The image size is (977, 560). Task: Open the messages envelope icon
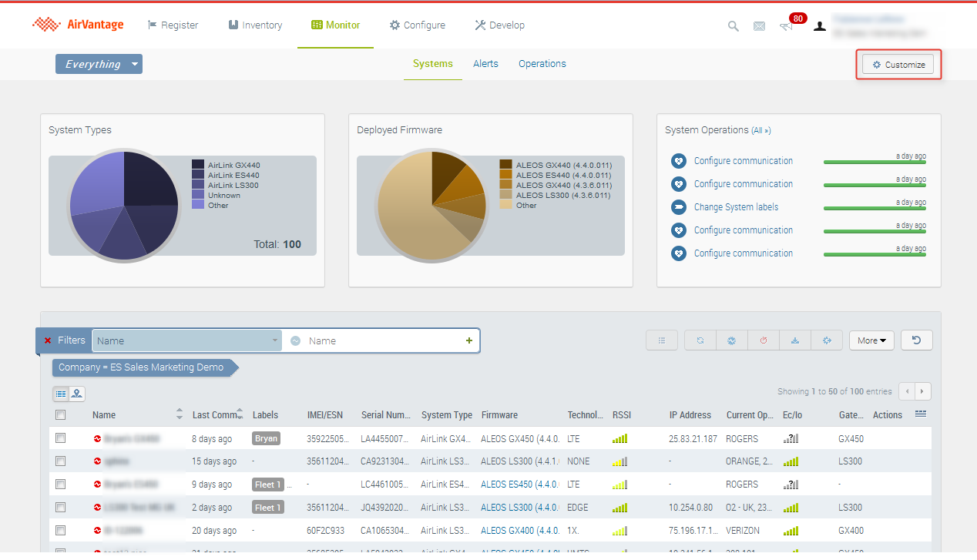759,26
